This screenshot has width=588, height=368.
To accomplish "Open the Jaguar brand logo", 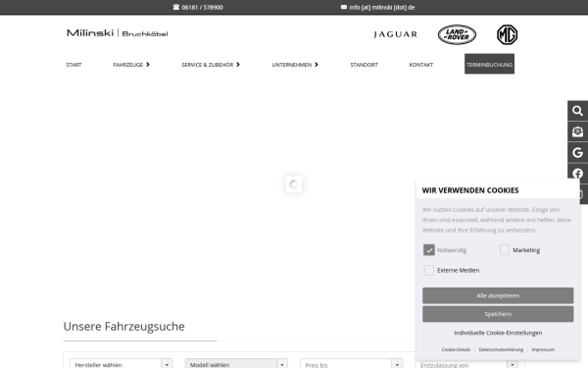I will tap(396, 34).
